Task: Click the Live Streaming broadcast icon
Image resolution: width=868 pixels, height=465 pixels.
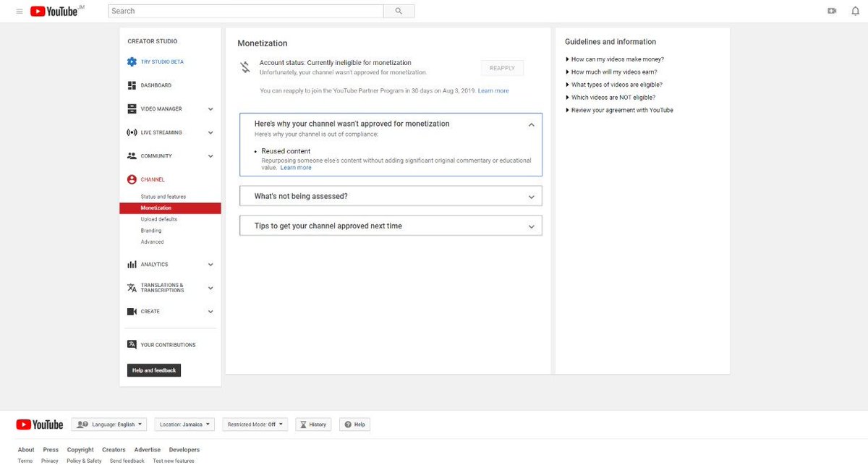Action: pyautogui.click(x=132, y=132)
